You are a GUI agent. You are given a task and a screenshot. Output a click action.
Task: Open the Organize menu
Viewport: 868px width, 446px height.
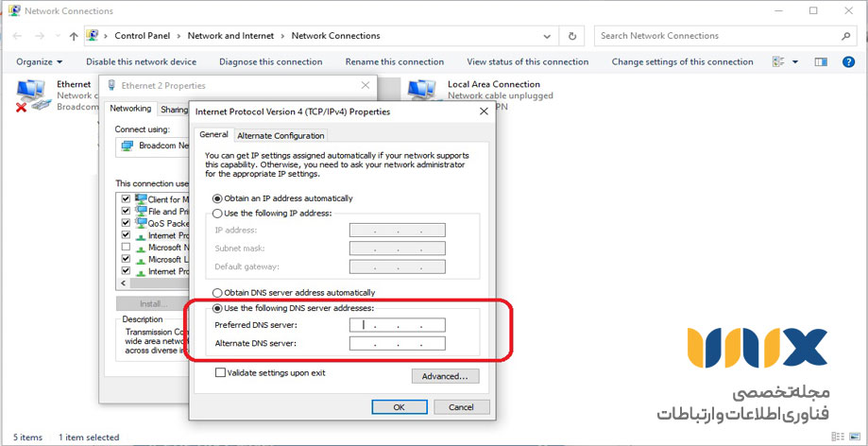[40, 62]
